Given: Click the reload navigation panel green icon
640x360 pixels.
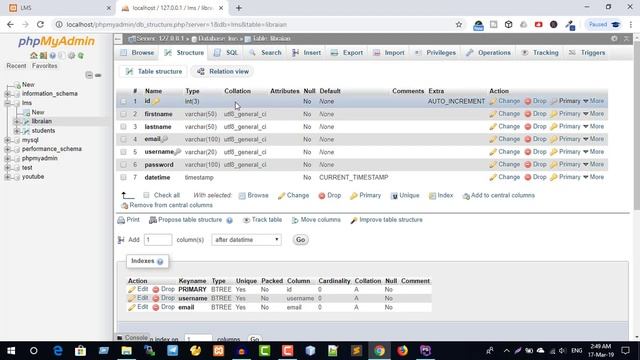Looking at the screenshot, I should coord(81,55).
